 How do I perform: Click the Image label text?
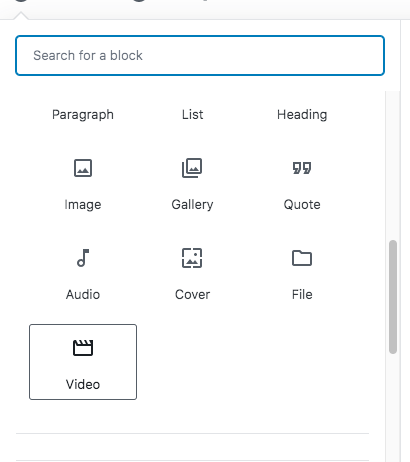coord(83,205)
